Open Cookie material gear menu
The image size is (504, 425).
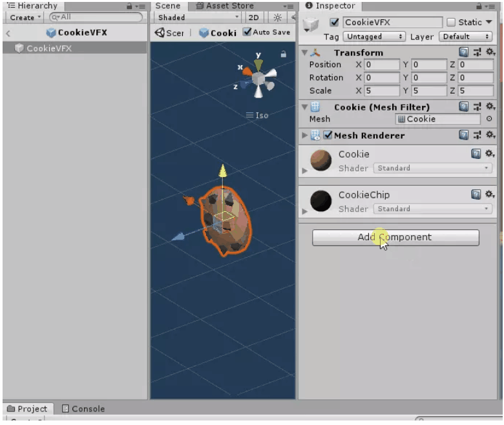[x=490, y=154]
